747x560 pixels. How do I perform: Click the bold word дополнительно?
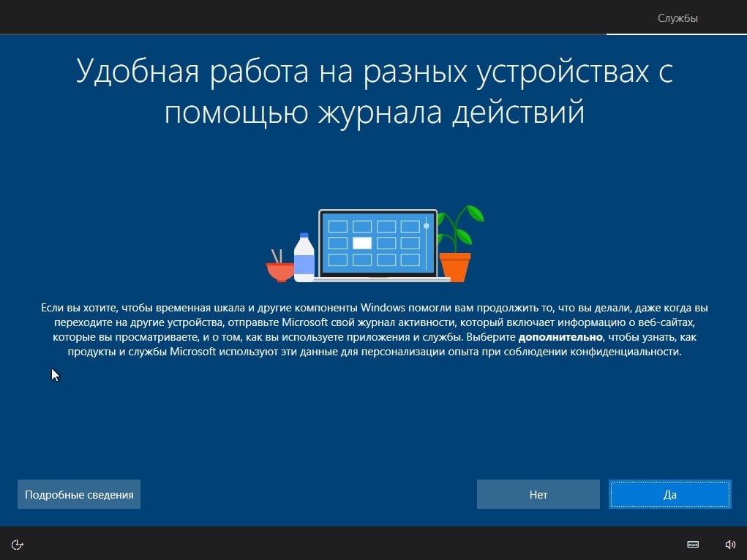click(x=560, y=338)
